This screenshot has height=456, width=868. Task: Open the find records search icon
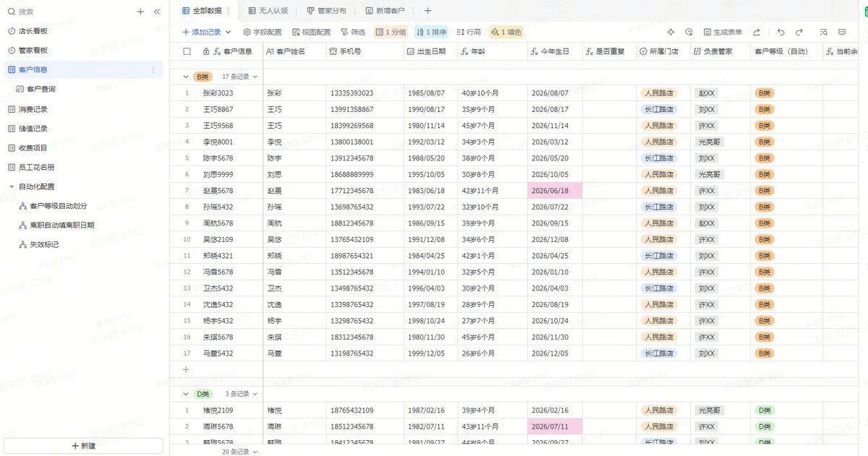(x=824, y=32)
